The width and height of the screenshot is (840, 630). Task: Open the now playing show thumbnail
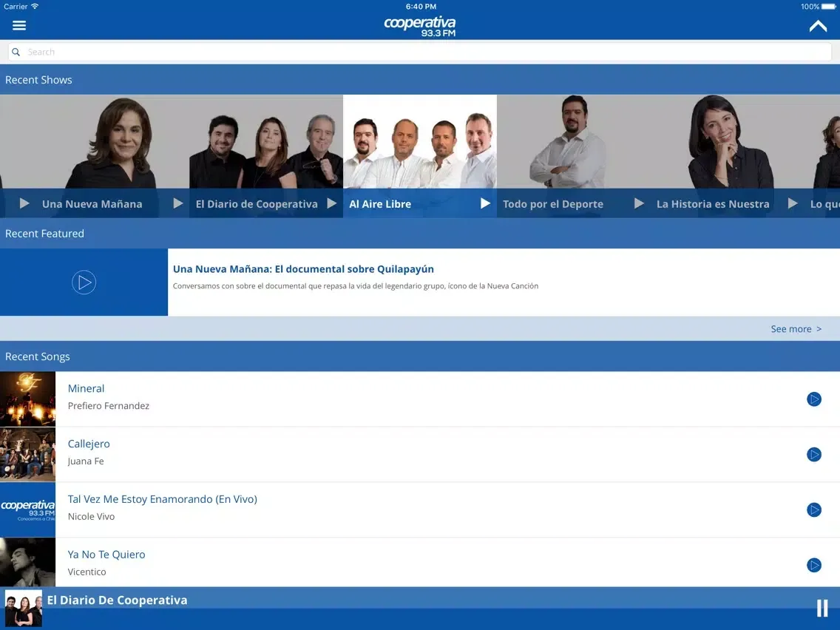pyautogui.click(x=24, y=609)
